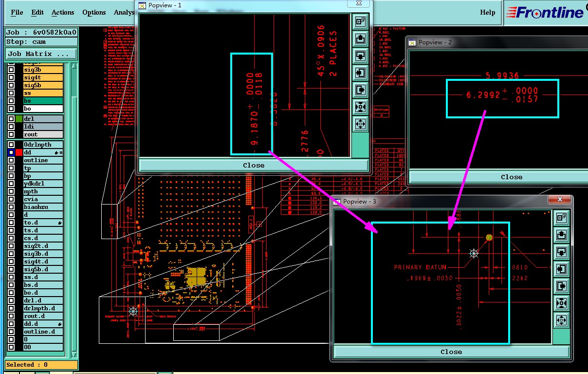
Task: Click the small grid icon on the dd row
Action: coord(61,152)
